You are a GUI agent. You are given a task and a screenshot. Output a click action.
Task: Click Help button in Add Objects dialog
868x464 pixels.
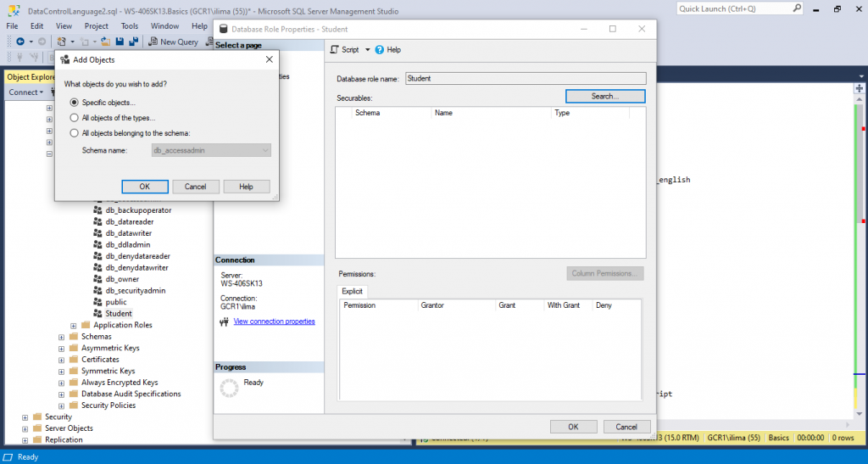coord(247,187)
